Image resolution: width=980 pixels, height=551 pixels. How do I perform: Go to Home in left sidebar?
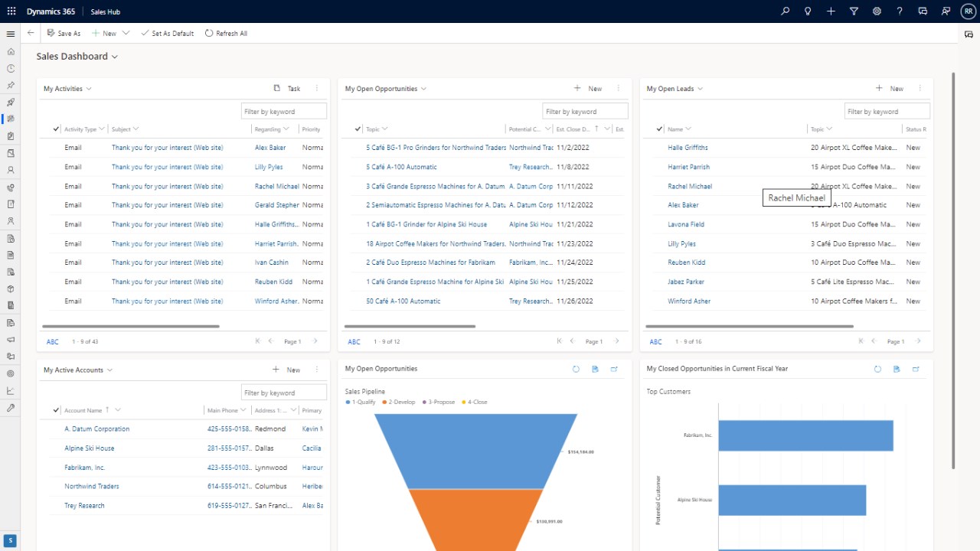tap(11, 52)
